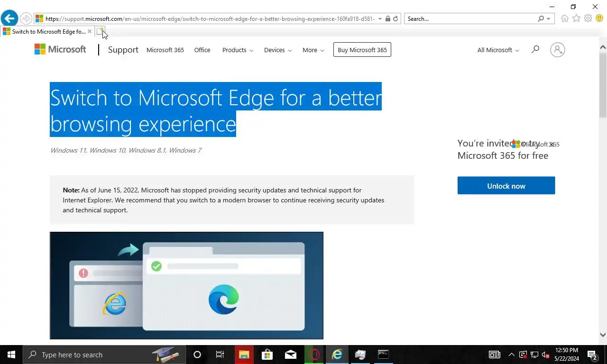Open the Mail app from the taskbar
Screen dimensions: 607x364
pos(291,355)
